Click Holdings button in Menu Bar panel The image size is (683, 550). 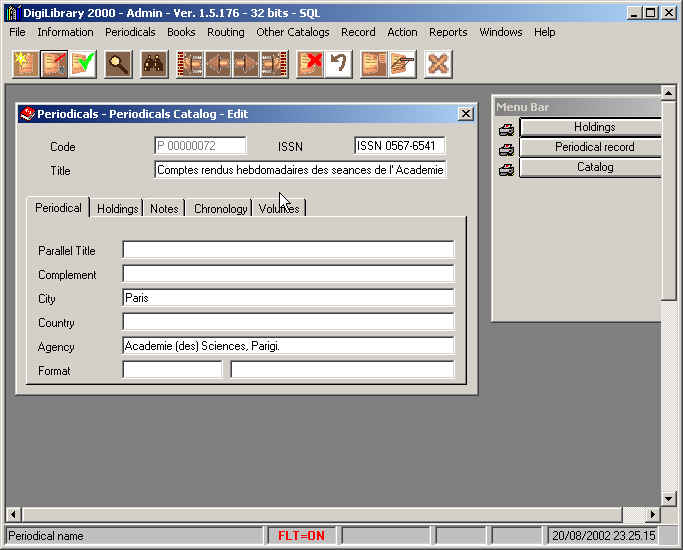coord(591,127)
